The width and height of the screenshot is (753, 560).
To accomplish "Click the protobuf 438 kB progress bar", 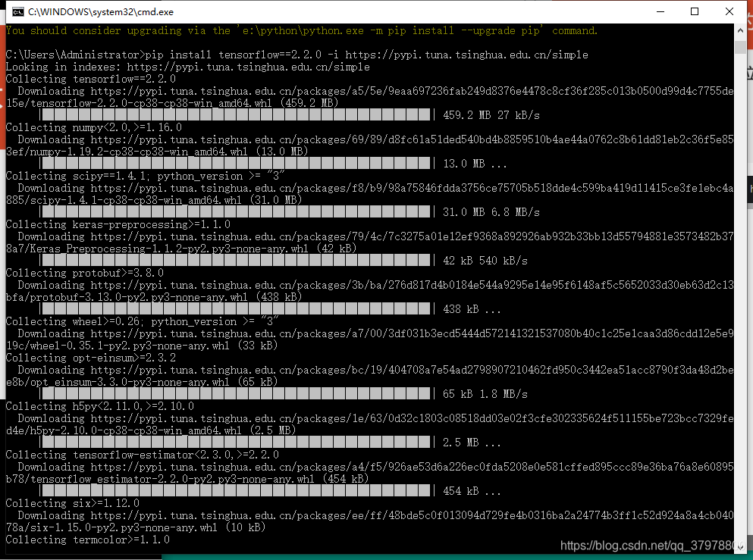I will [x=237, y=308].
